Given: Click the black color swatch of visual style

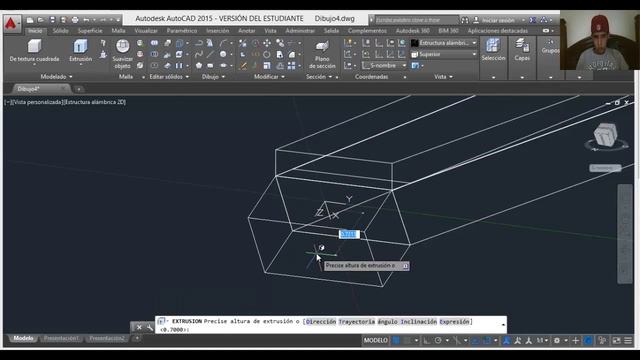Looking at the screenshot, I should coord(415,43).
